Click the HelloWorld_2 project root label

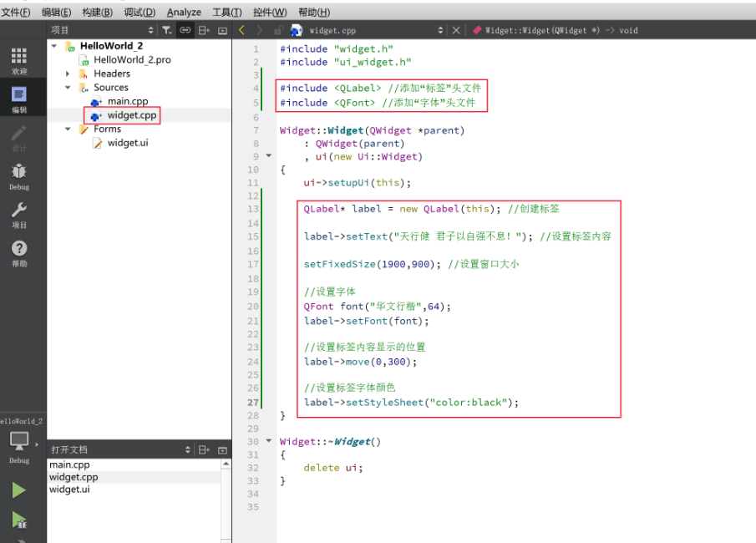click(111, 46)
